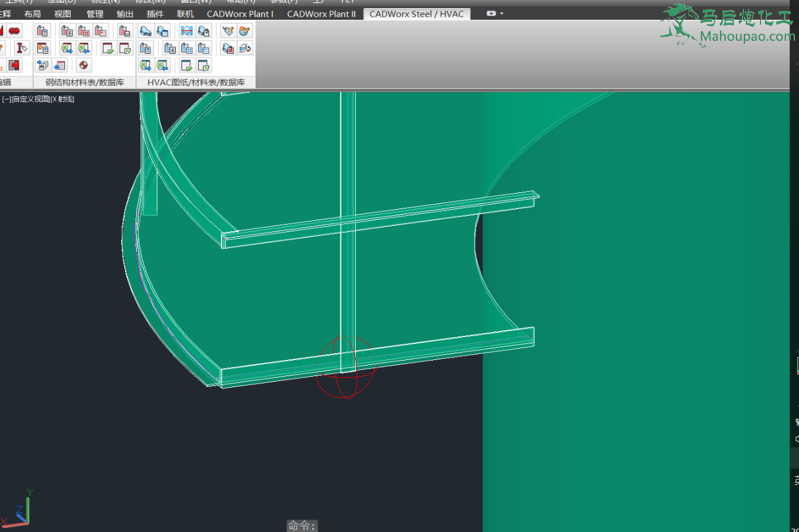Open the 布局 ribbon tab
The width and height of the screenshot is (799, 532).
tap(33, 14)
